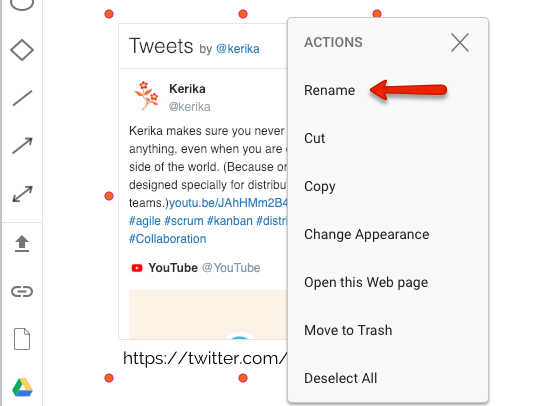
Task: Close the Actions menu
Action: pos(460,42)
